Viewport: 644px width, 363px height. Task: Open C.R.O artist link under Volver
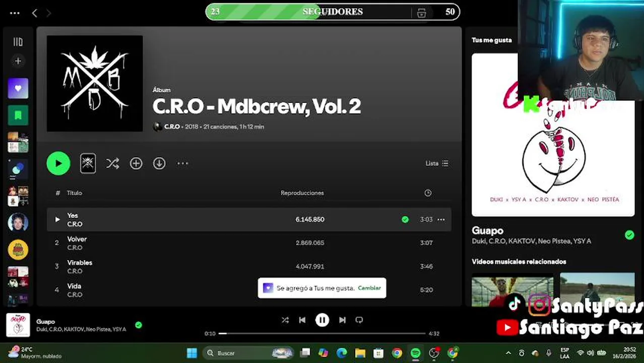tap(75, 248)
